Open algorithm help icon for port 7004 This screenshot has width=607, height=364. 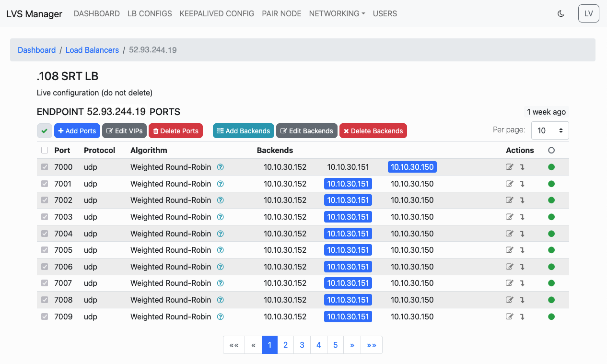coord(221,234)
